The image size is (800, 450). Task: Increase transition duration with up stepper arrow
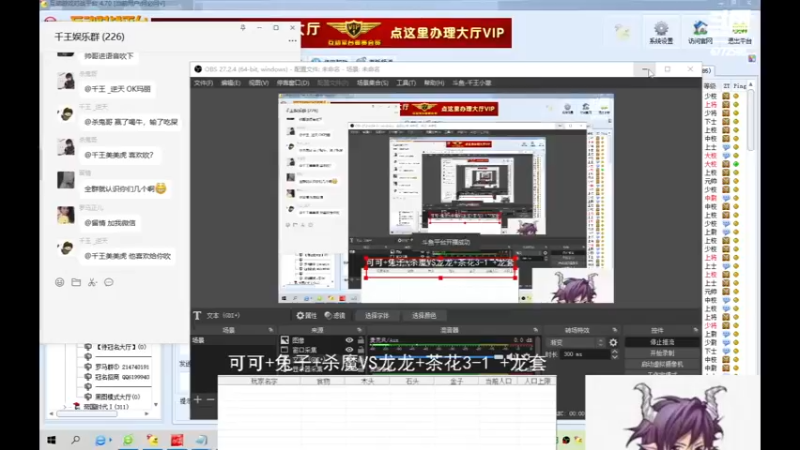coord(614,352)
